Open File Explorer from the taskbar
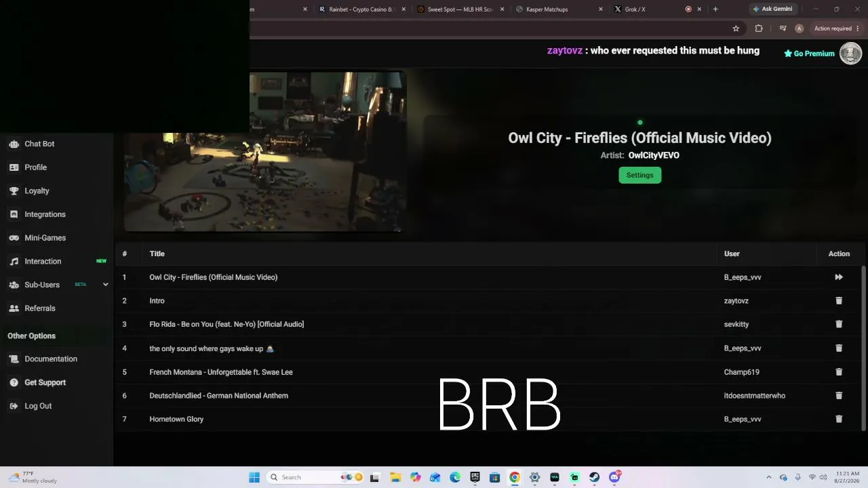This screenshot has height=488, width=868. [395, 477]
